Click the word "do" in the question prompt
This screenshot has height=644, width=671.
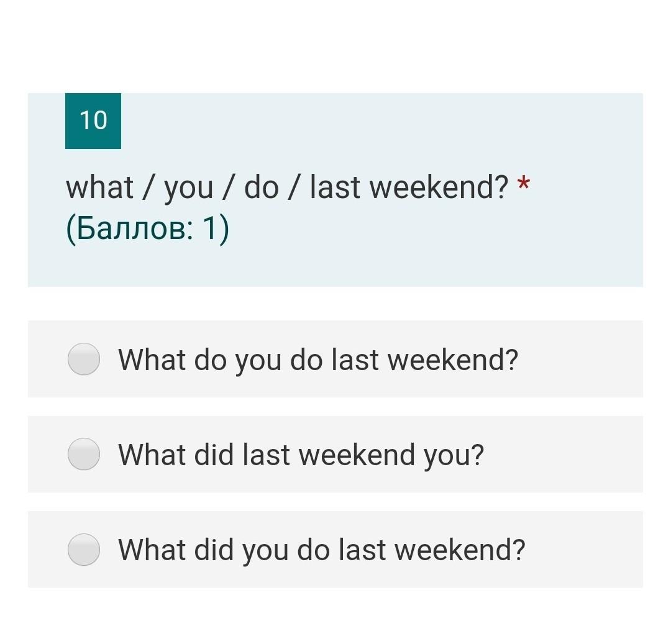(262, 188)
